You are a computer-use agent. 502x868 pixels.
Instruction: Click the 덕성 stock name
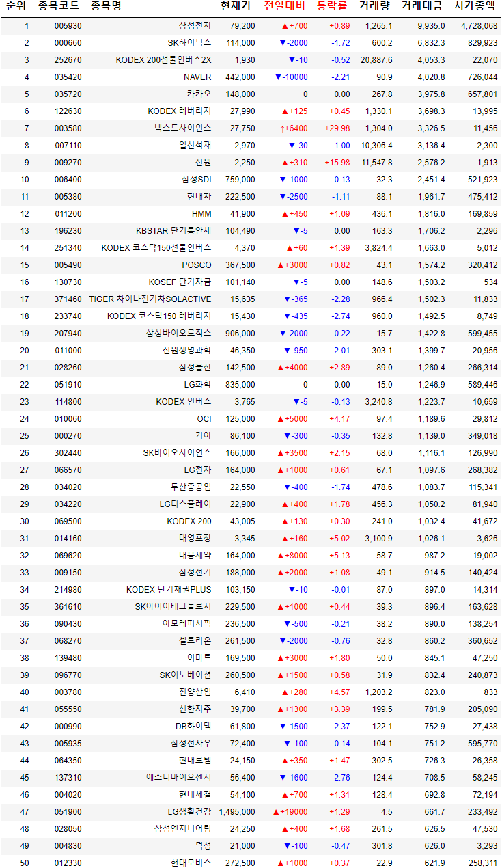click(204, 846)
